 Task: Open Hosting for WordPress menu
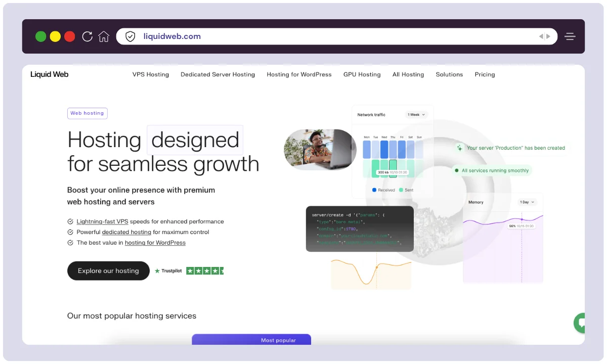[299, 74]
